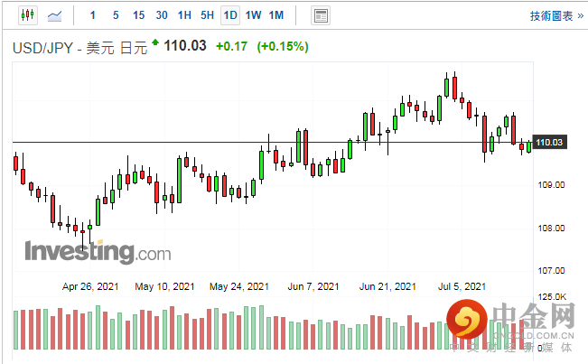Select the 1 minute interval
This screenshot has height=364, width=588.
[x=93, y=15]
